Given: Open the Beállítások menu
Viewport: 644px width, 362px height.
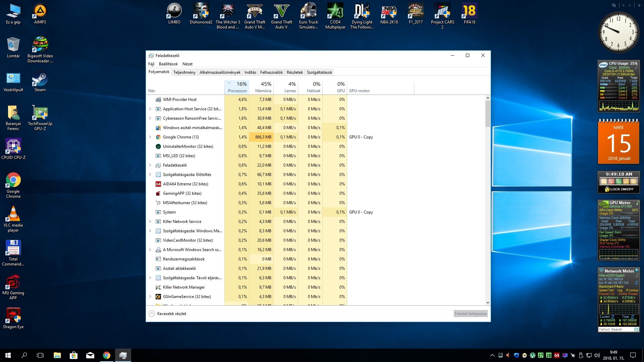Looking at the screenshot, I should coord(168,64).
